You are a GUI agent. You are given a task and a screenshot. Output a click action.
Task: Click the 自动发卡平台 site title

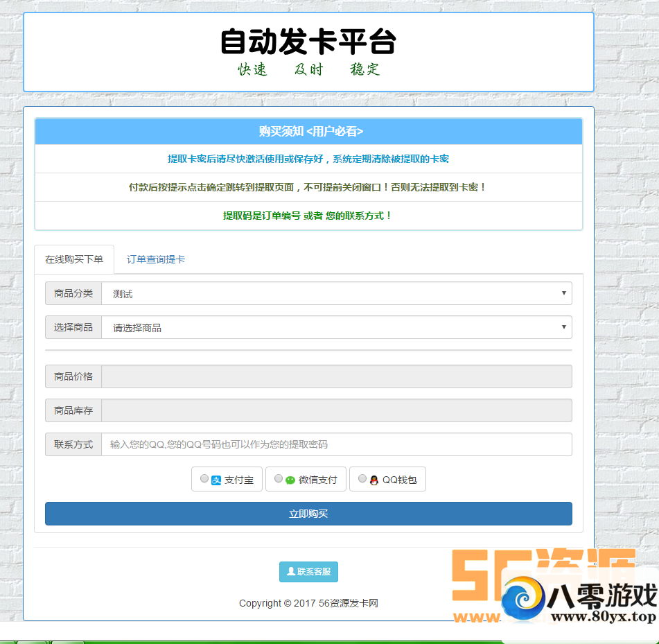pos(308,42)
